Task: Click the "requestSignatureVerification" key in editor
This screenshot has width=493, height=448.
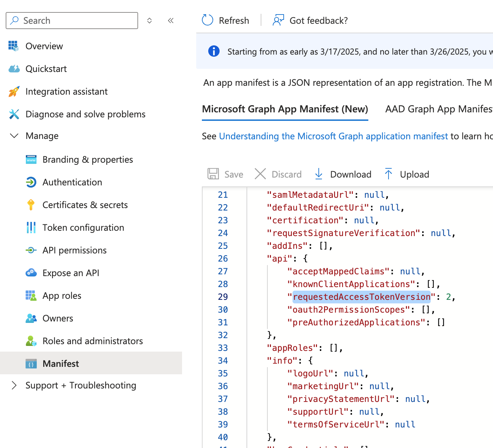Action: click(x=344, y=233)
